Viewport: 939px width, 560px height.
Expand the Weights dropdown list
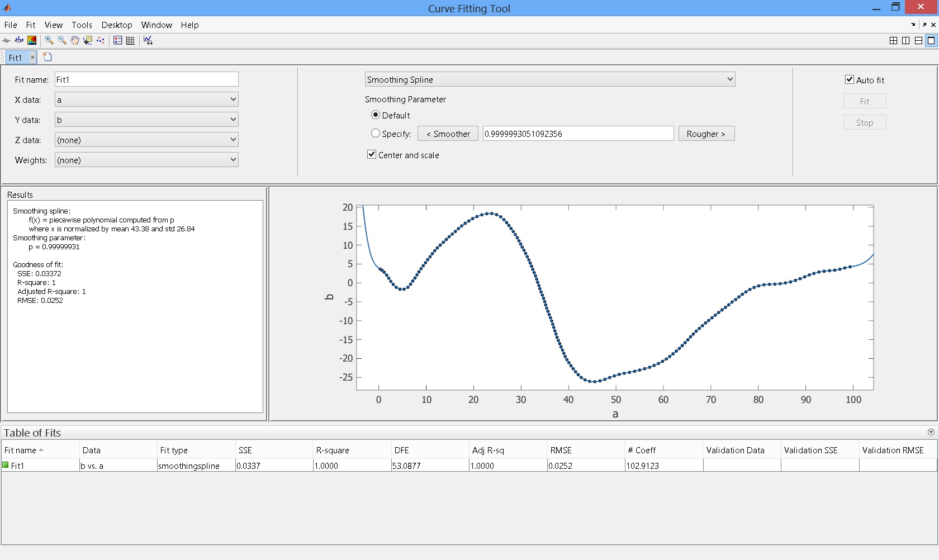146,160
